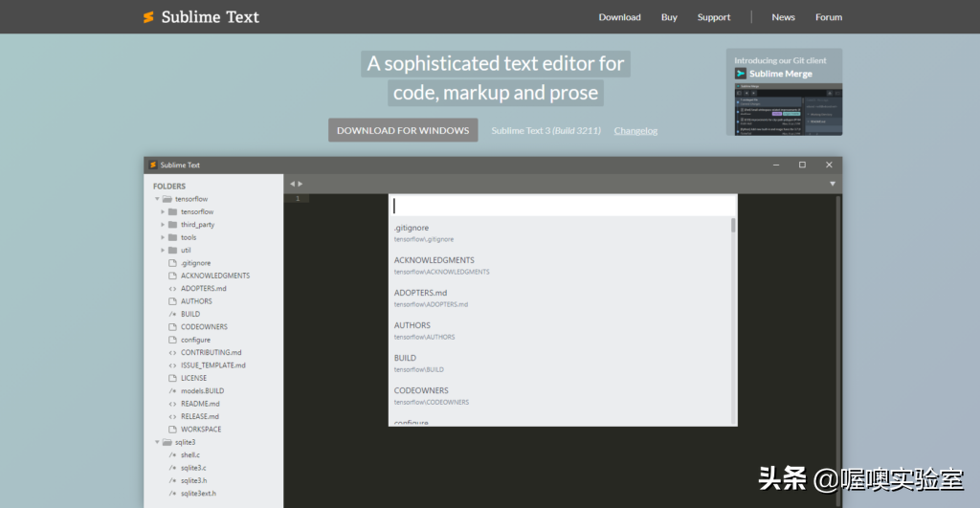Click the Sublime Text logo icon in header
Image resolution: width=980 pixels, height=508 pixels.
[148, 17]
